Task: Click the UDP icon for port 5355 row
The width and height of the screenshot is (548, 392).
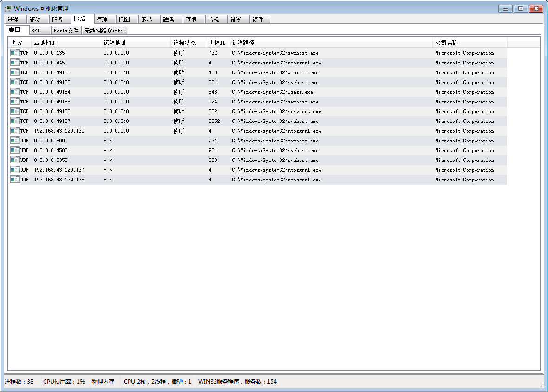Action: tap(15, 160)
